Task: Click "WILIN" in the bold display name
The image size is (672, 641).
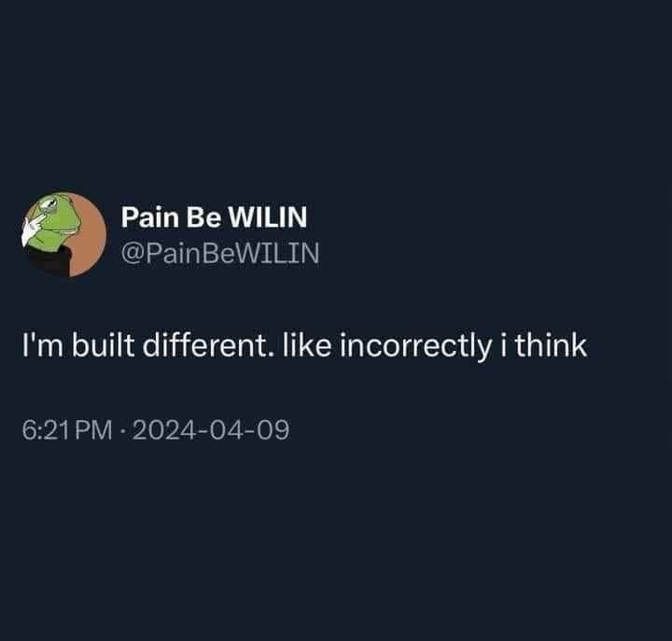Action: [x=268, y=216]
